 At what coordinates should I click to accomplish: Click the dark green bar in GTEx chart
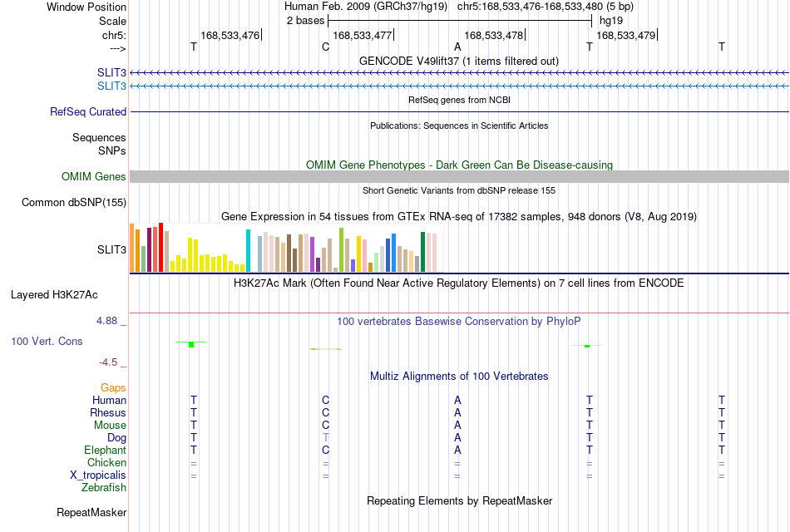coord(422,252)
